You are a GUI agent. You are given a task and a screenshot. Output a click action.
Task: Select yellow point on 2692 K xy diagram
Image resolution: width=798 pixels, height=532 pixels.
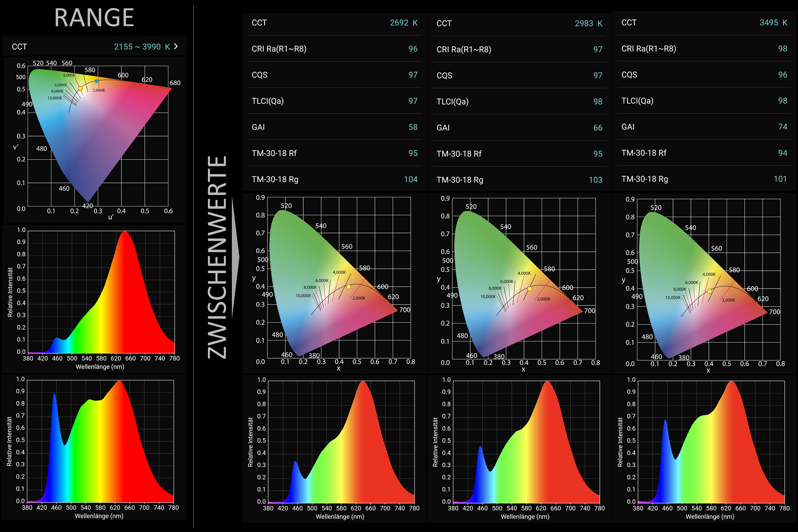[349, 287]
